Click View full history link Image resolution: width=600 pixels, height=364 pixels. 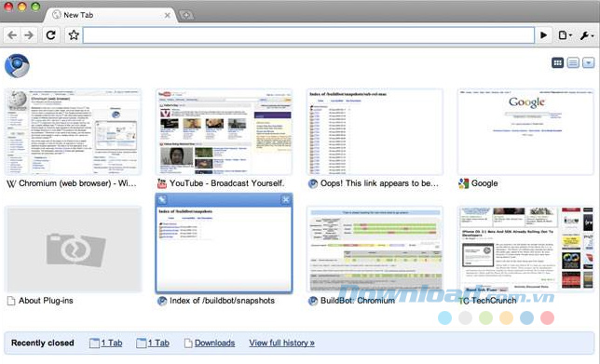tap(281, 343)
